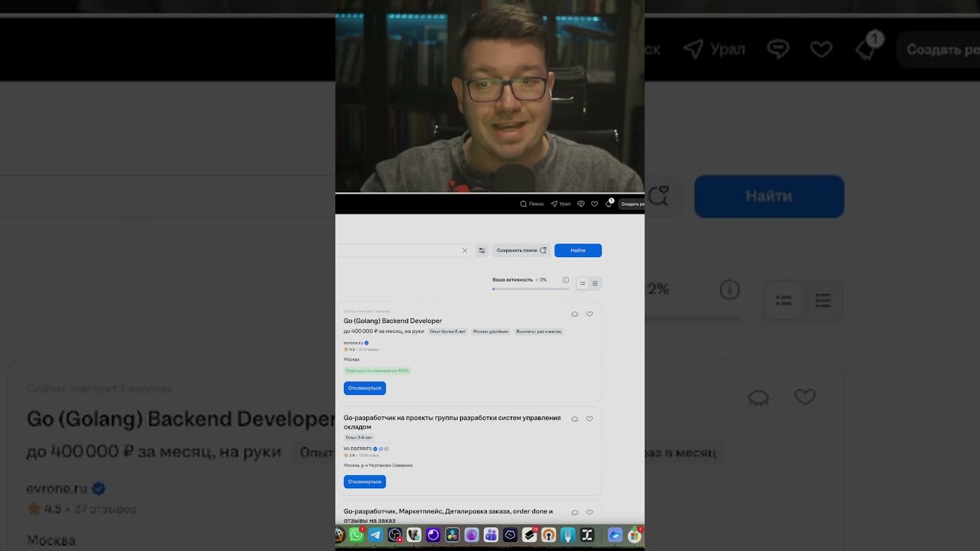
Task: Respond to the Wildberries vacancy with Откликнуться
Action: [x=364, y=481]
